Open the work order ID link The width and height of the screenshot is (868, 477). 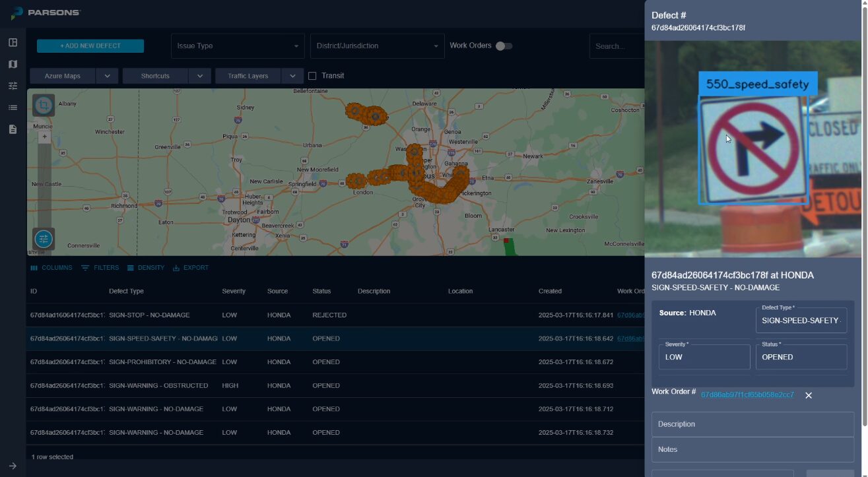(747, 395)
